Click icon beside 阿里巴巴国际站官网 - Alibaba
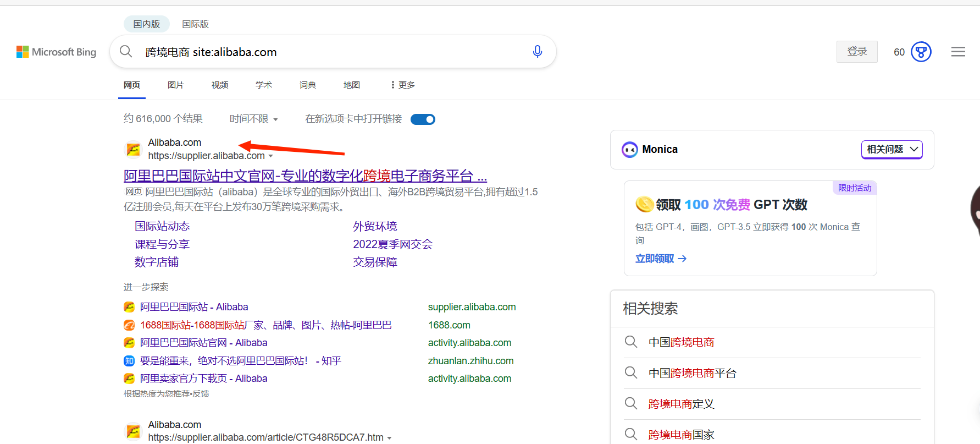 (129, 343)
